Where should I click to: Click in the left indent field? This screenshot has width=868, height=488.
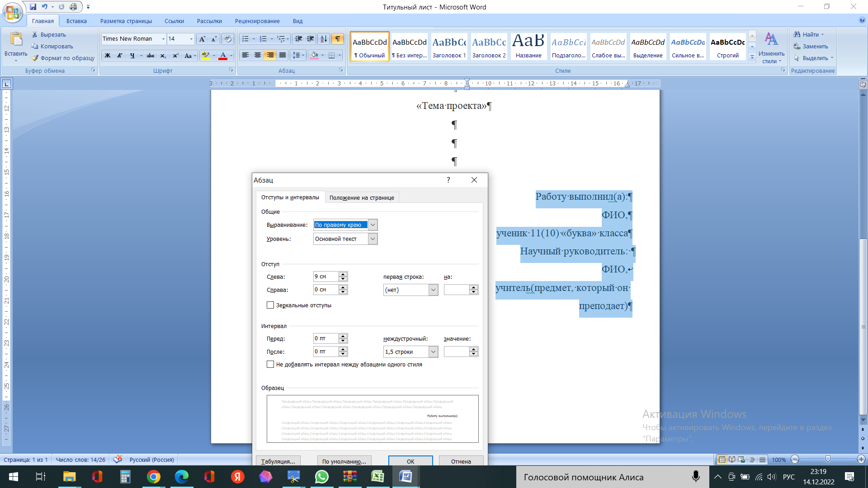coord(325,277)
